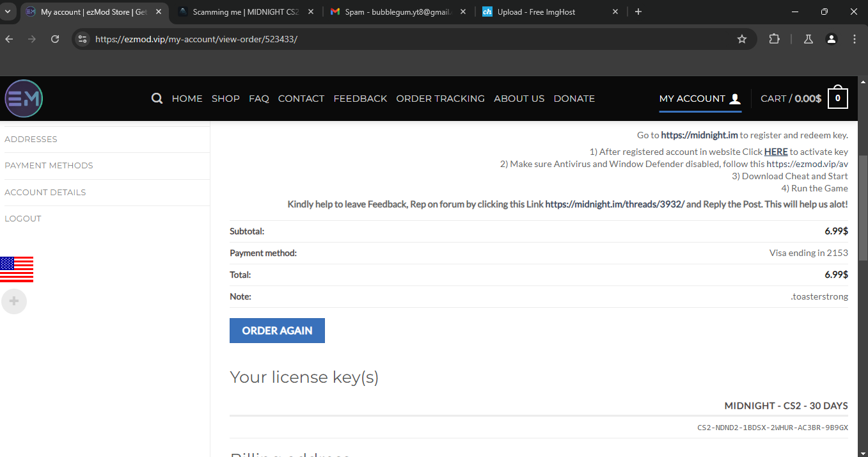Click the US flag language icon
Viewport: 868px width, 457px height.
point(17,269)
